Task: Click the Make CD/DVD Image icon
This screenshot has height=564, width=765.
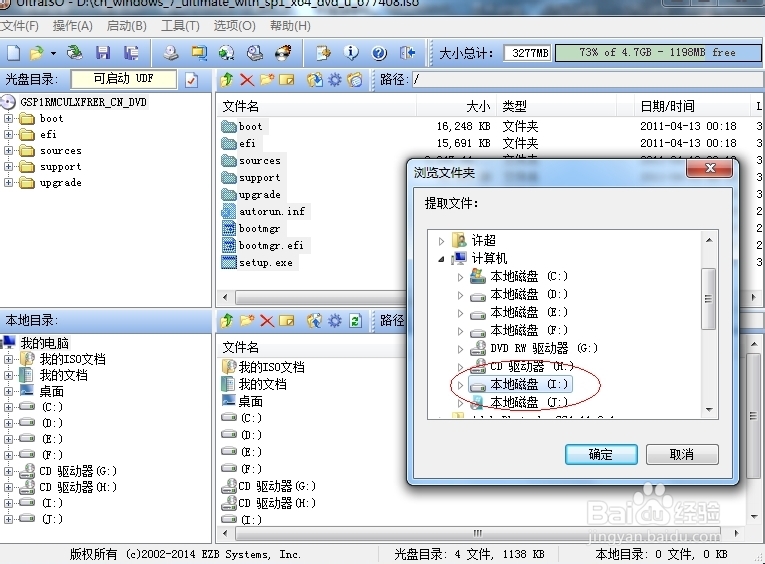Action: coord(170,53)
